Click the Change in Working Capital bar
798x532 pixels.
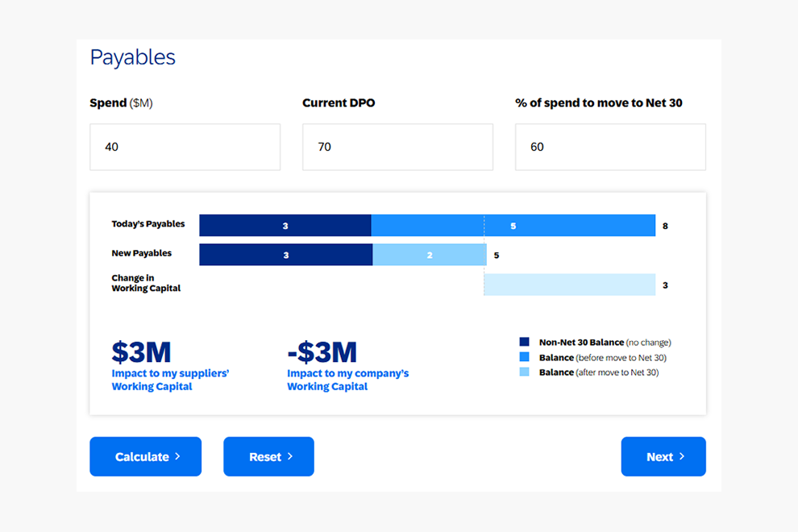coord(568,285)
